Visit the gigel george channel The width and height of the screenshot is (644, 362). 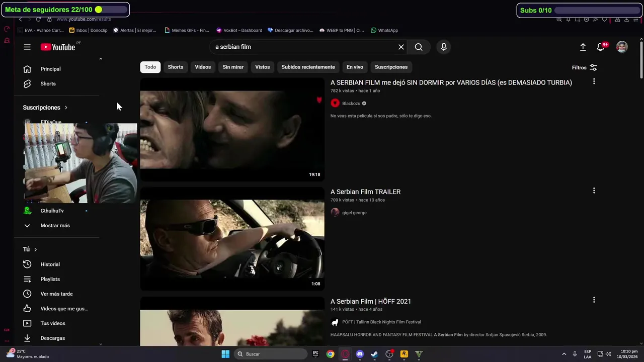(x=354, y=213)
